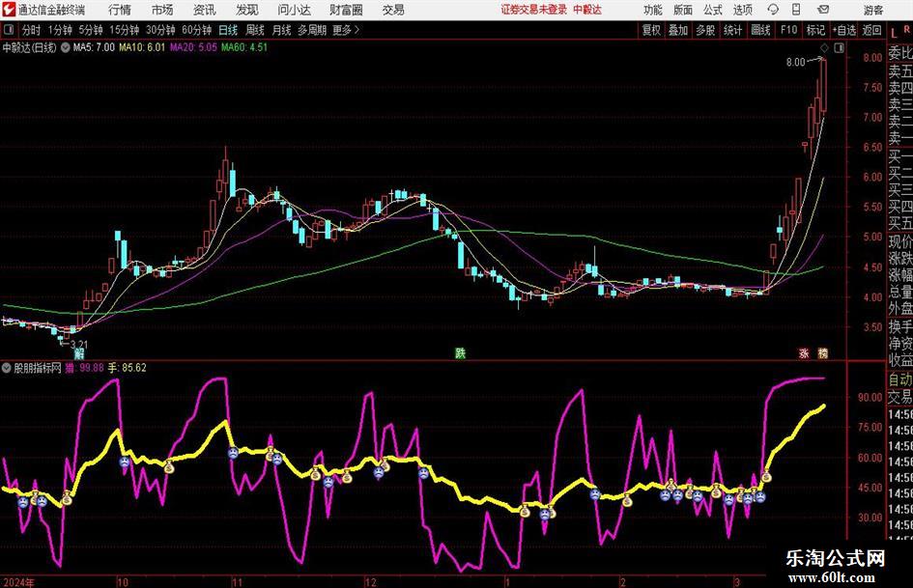
Task: Click the 多股 multi-stock toolbar button
Action: coord(705,30)
